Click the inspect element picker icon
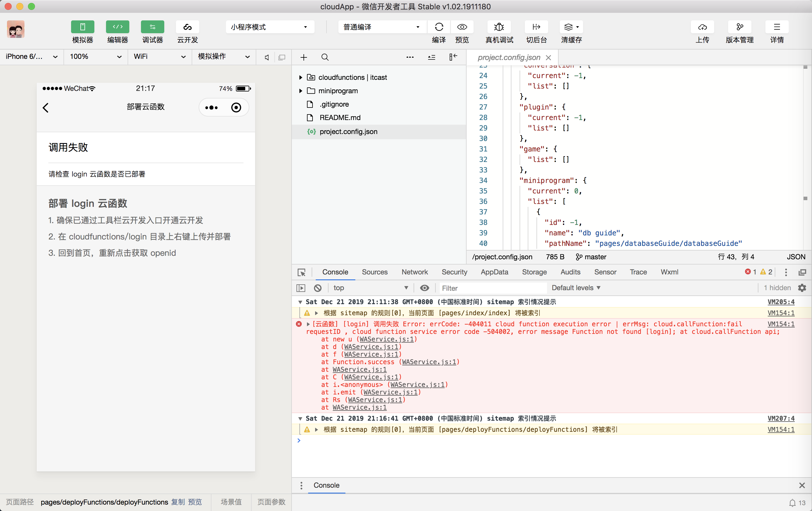Image resolution: width=812 pixels, height=511 pixels. tap(301, 272)
